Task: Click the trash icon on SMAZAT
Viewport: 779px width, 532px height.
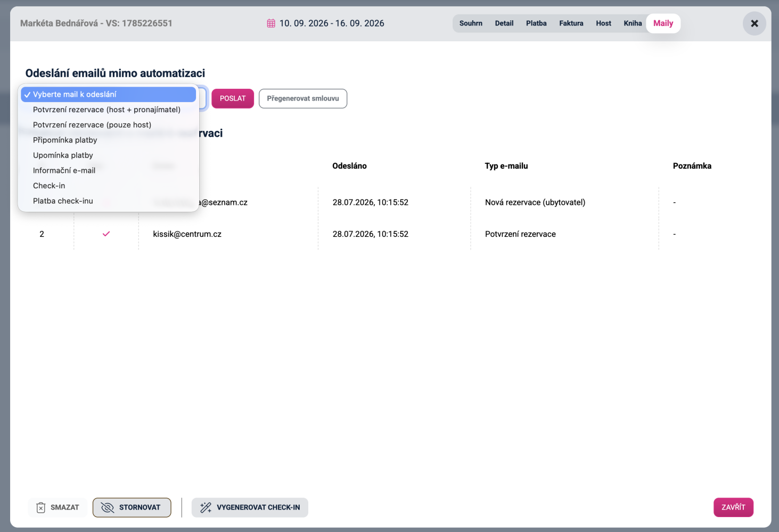Action: [41, 508]
